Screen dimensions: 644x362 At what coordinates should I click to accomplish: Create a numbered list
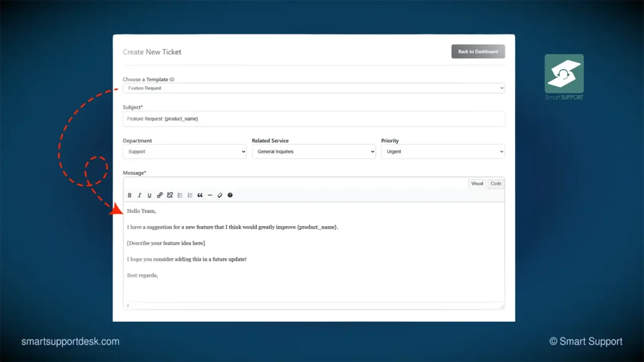(x=191, y=195)
